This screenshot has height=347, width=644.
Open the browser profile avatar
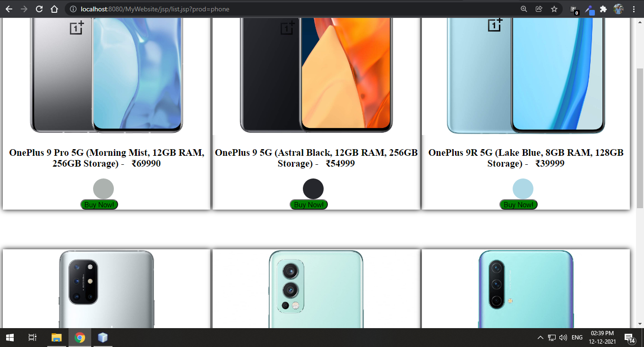(618, 9)
